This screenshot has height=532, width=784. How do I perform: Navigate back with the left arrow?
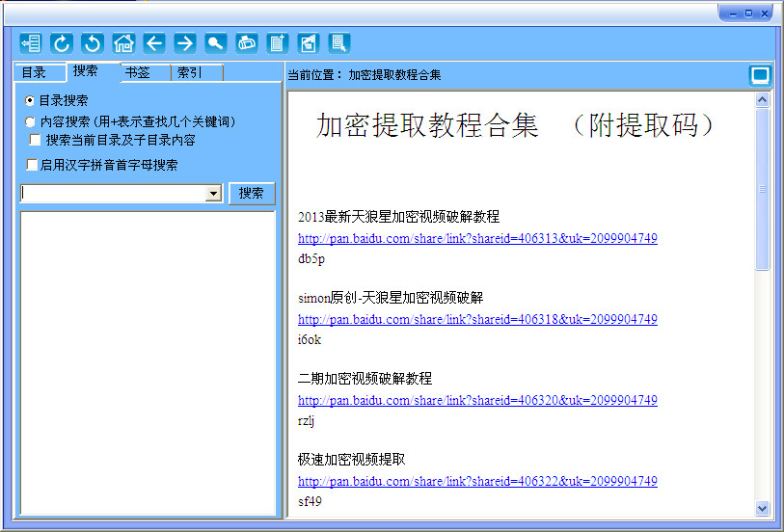[x=154, y=43]
